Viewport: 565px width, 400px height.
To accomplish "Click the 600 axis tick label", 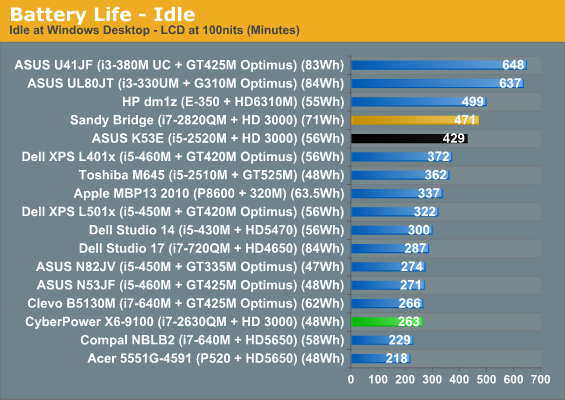I will tap(513, 379).
